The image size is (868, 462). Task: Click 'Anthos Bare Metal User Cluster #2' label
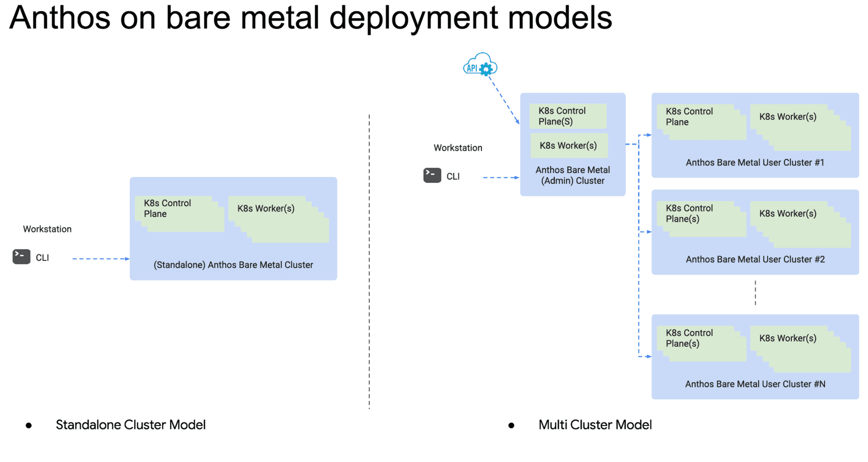755,259
